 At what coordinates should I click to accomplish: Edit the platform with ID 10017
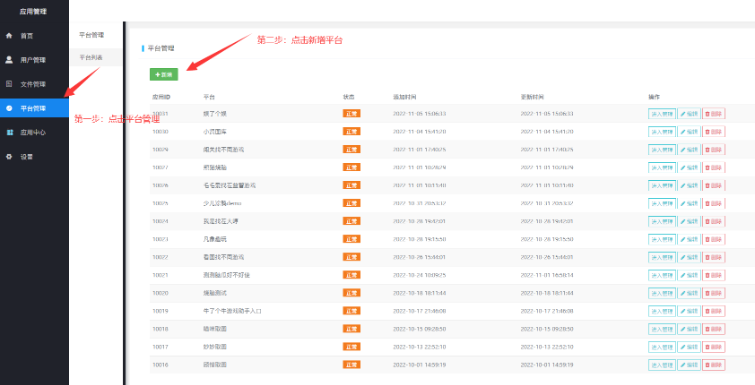689,347
